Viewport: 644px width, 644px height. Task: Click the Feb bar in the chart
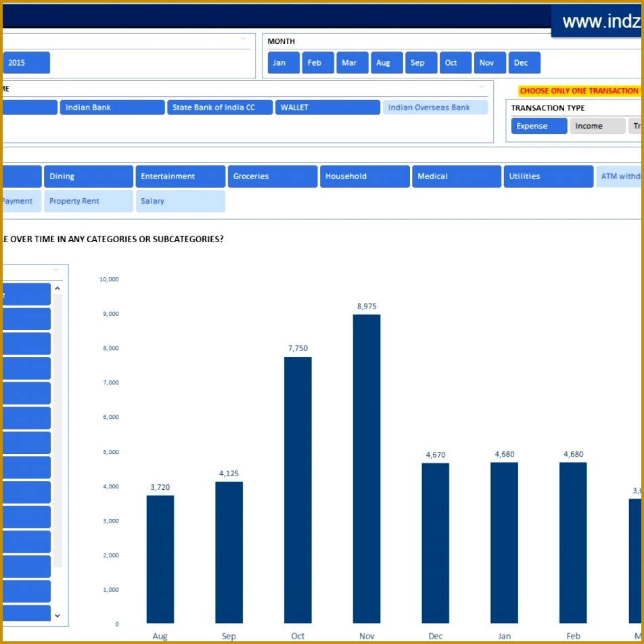click(x=573, y=543)
